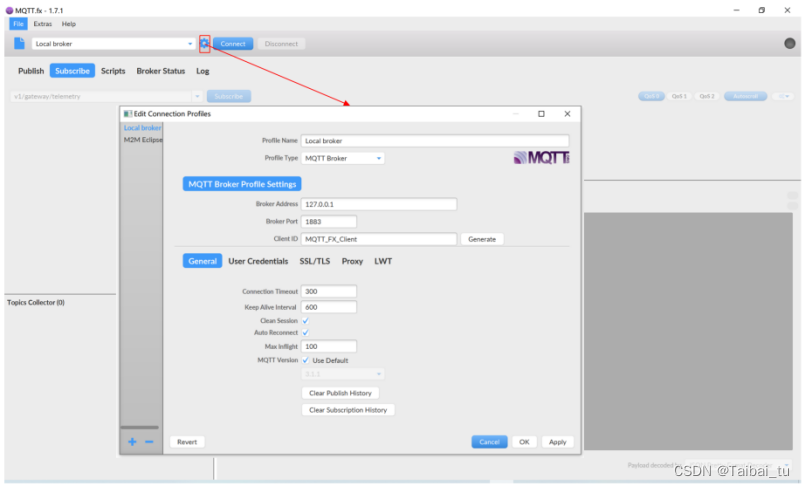Click Connection Timeout field
The image size is (805, 487).
tap(329, 291)
